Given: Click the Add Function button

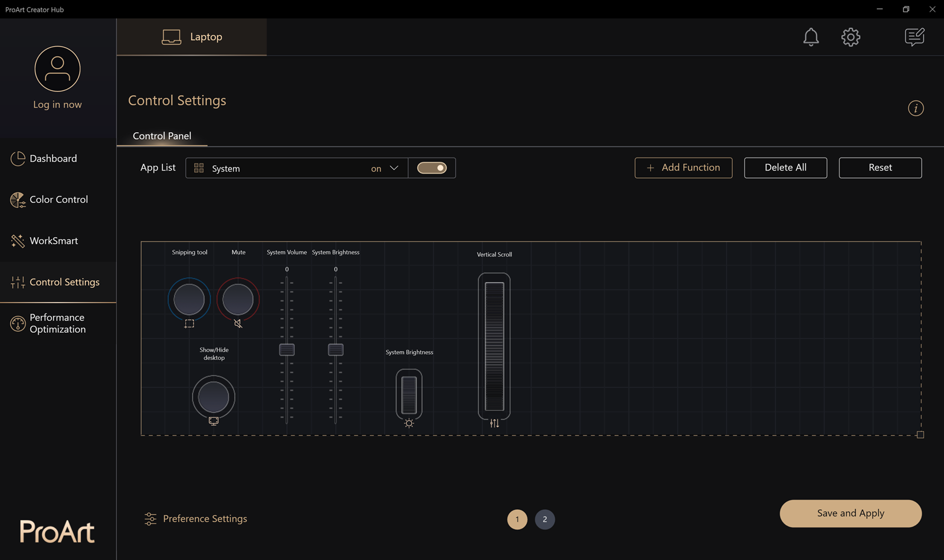Looking at the screenshot, I should click(x=683, y=168).
